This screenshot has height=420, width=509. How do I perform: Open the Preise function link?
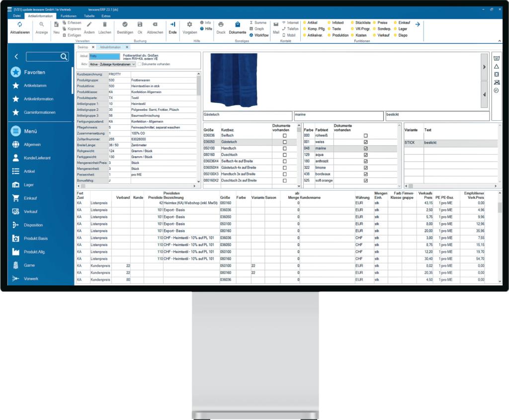382,22
